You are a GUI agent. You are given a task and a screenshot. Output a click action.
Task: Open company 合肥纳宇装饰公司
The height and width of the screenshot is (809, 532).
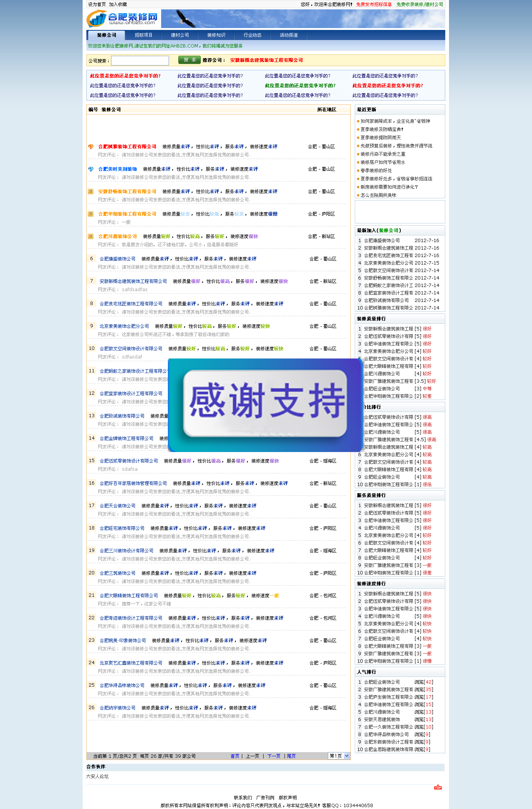point(117,708)
